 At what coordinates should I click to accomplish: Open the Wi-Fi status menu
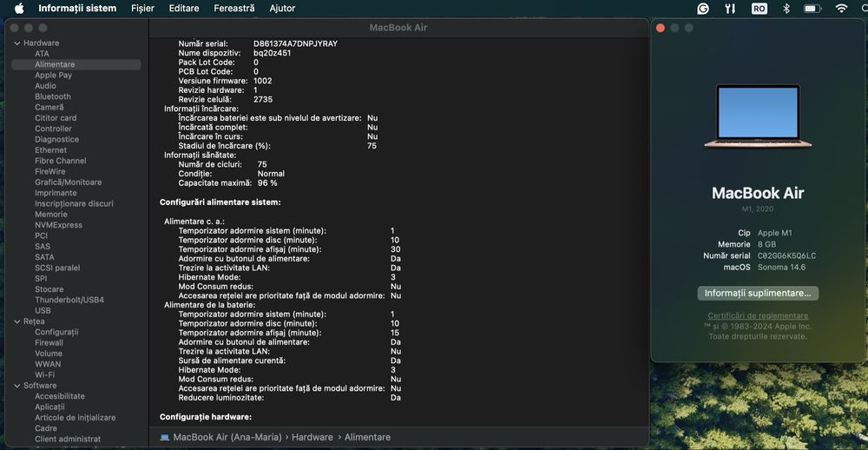[x=842, y=9]
